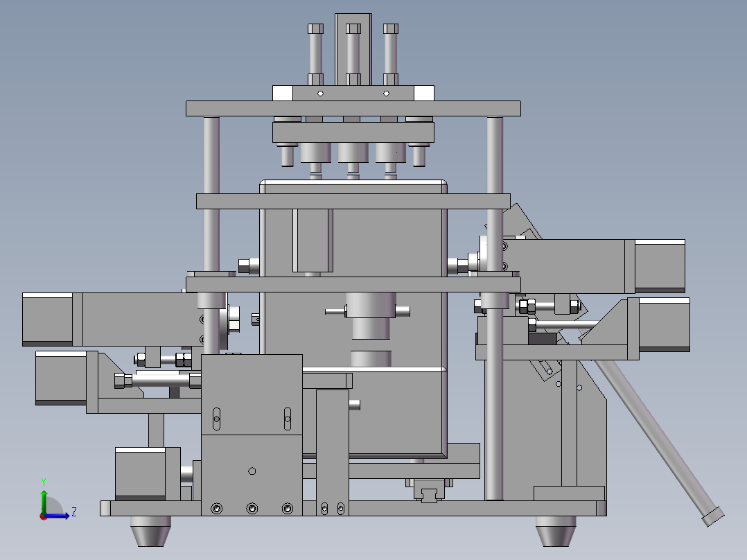747x560 pixels.
Task: Select the upper-right motor's end block
Action: coord(660,266)
